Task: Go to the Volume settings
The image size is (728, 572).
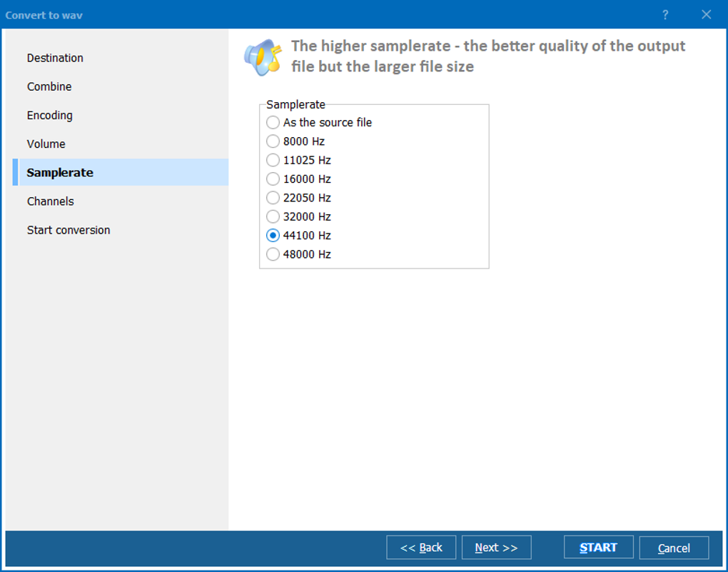Action: [x=46, y=144]
